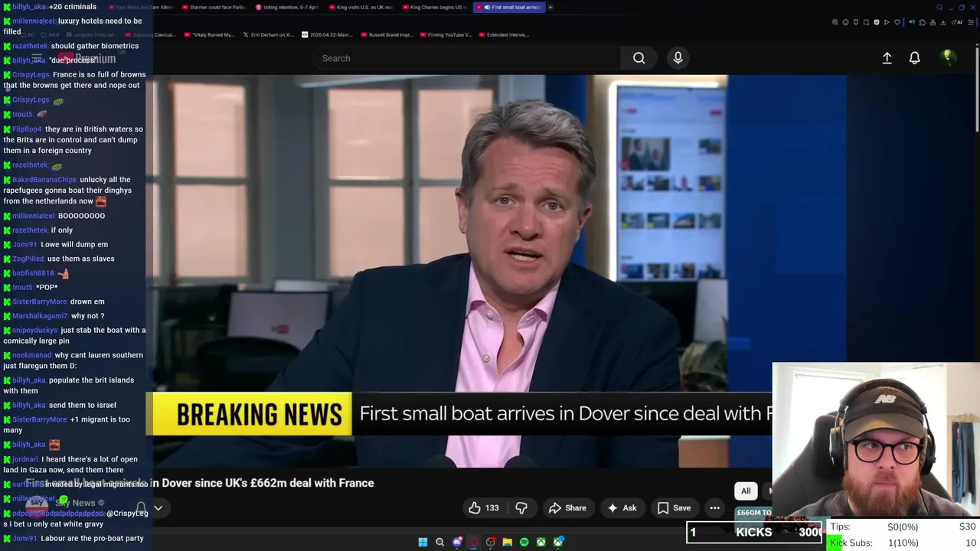Click the tab search magnifier in title bar
This screenshot has height=551, width=980.
point(939,8)
